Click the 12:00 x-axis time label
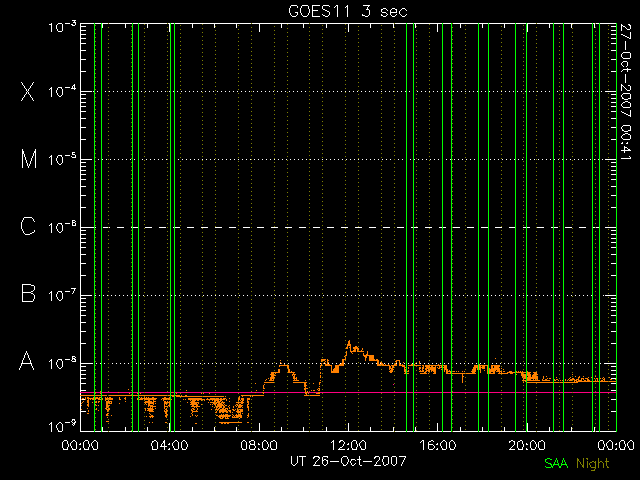The image size is (640, 480). coord(348,444)
